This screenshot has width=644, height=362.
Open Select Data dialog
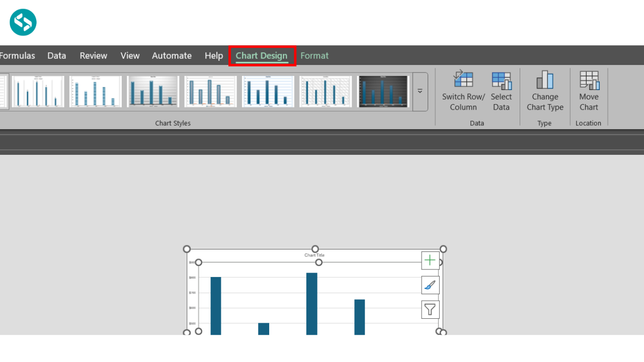(501, 92)
